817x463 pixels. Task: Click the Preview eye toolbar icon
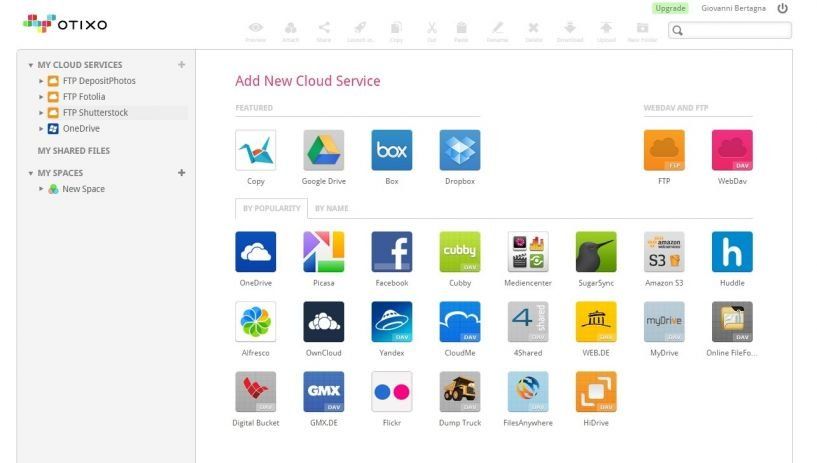(255, 28)
